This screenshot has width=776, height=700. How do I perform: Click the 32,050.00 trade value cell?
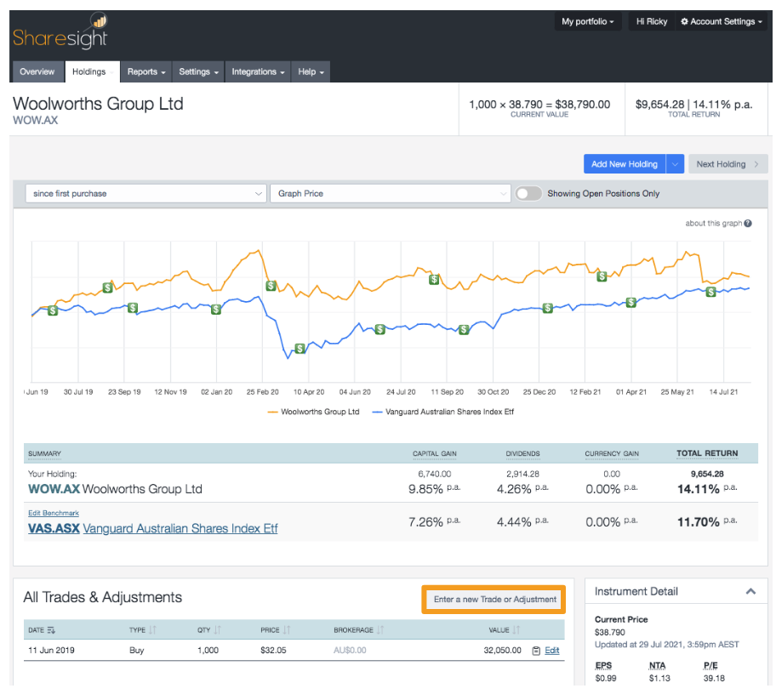(x=502, y=651)
